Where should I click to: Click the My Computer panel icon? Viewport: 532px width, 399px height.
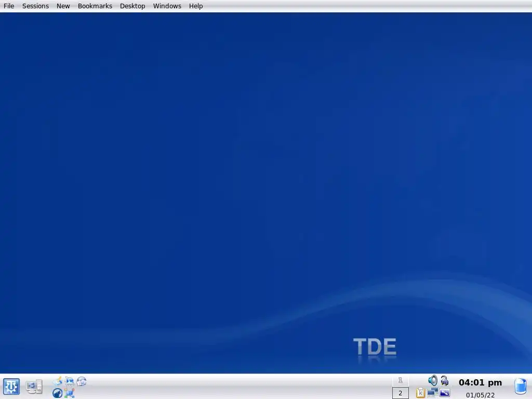34,387
